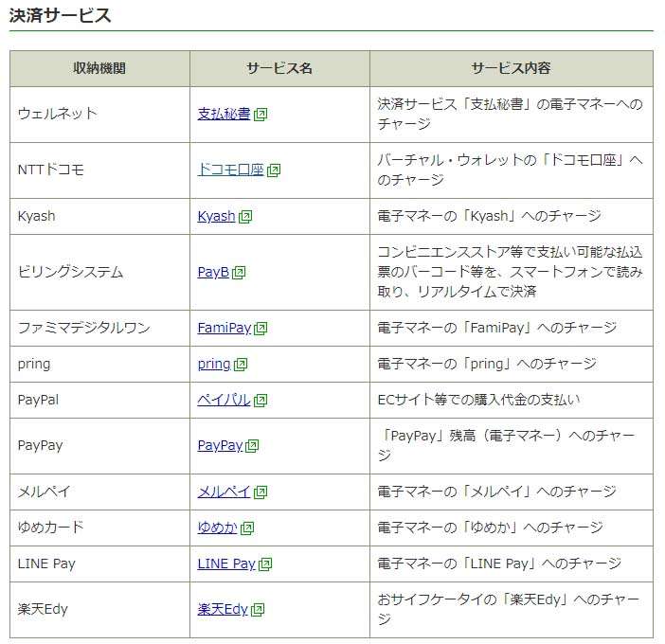Click the 収納機関 column header

point(99,68)
